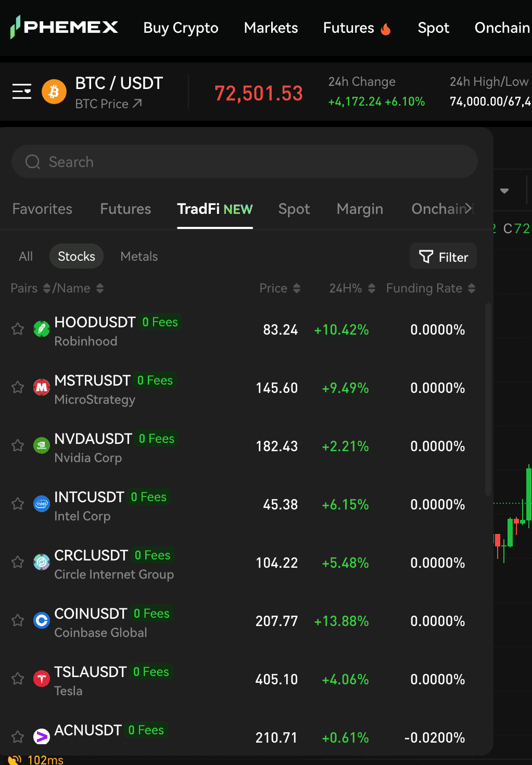Click the Coinbase COINUSDT logo icon
This screenshot has height=765, width=532.
click(42, 620)
